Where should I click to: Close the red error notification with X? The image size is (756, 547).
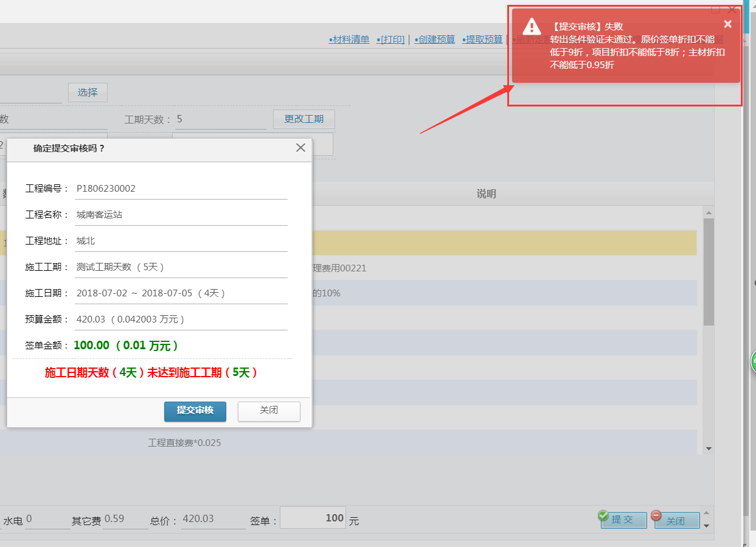[x=727, y=24]
